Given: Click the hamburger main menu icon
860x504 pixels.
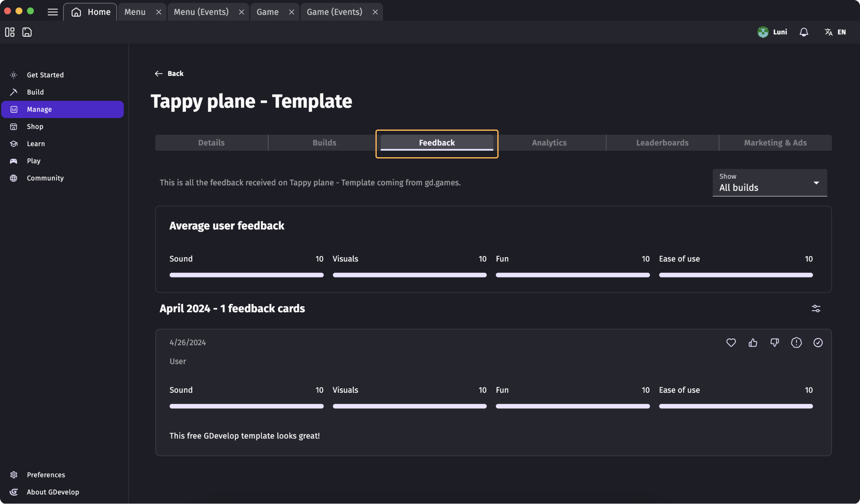Looking at the screenshot, I should click(53, 12).
